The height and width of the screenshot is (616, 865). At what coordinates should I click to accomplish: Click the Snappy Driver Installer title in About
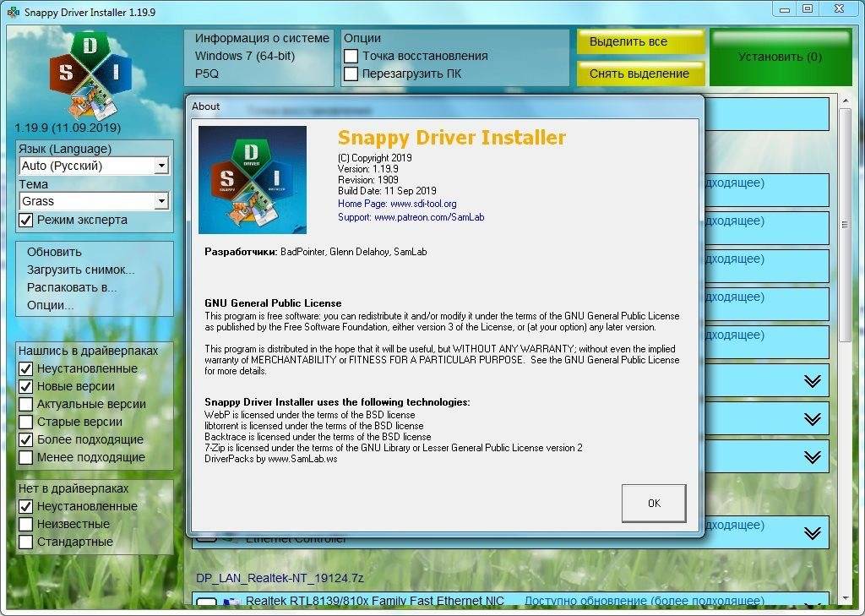pos(452,138)
